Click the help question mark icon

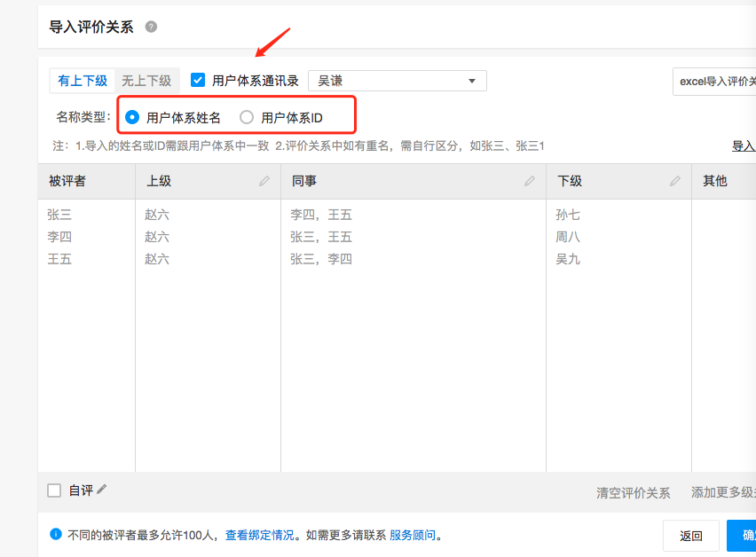pos(151,27)
